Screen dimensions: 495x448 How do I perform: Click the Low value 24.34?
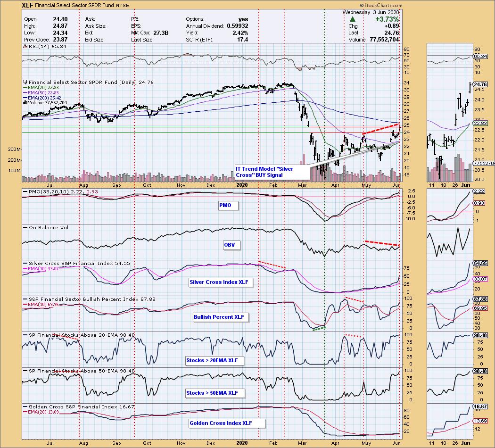coord(60,33)
